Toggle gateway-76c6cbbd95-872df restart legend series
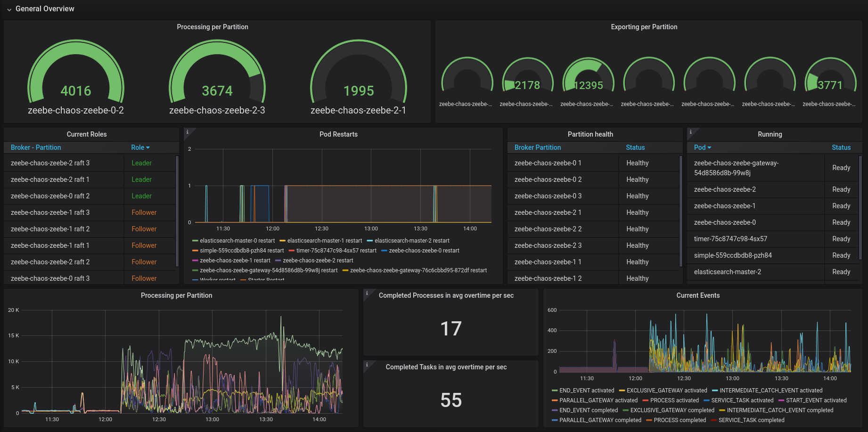Screen dimensions: 868x432 [418, 270]
